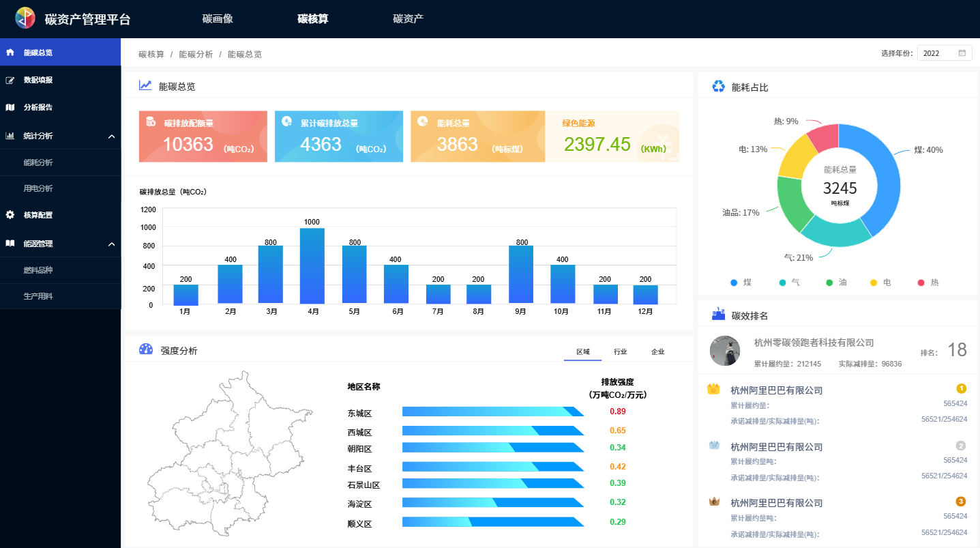Click the edit icon beside 数据填报
This screenshot has width=980, height=548.
(10, 81)
